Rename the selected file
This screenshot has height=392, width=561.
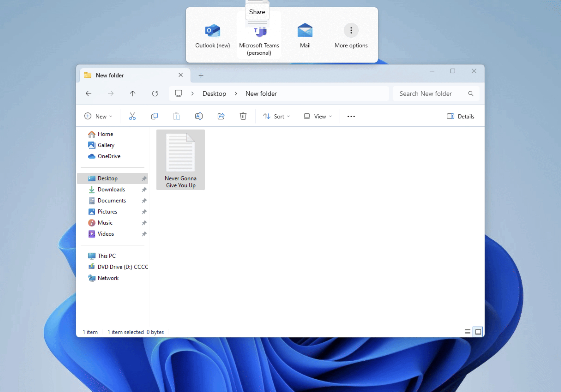click(199, 116)
